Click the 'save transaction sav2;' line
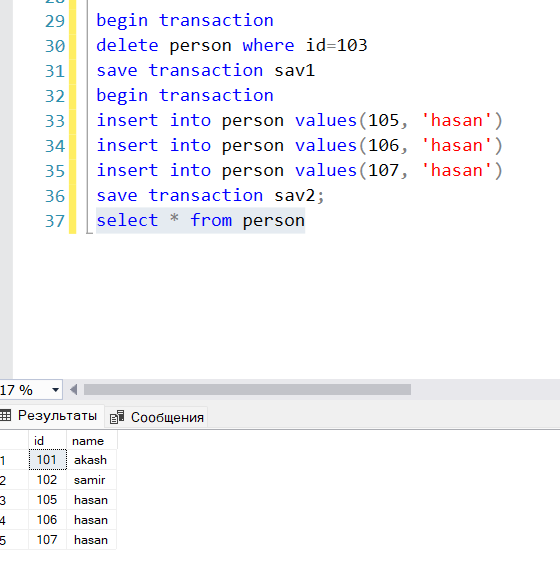Screen dimensions: 560x566 pyautogui.click(x=210, y=196)
